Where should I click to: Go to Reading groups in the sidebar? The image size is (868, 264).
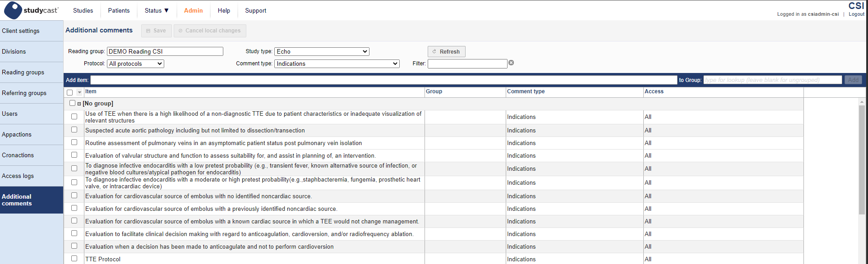[32, 72]
